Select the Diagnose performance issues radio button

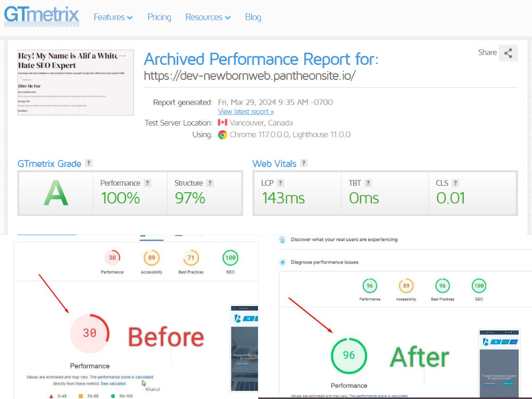click(x=282, y=262)
